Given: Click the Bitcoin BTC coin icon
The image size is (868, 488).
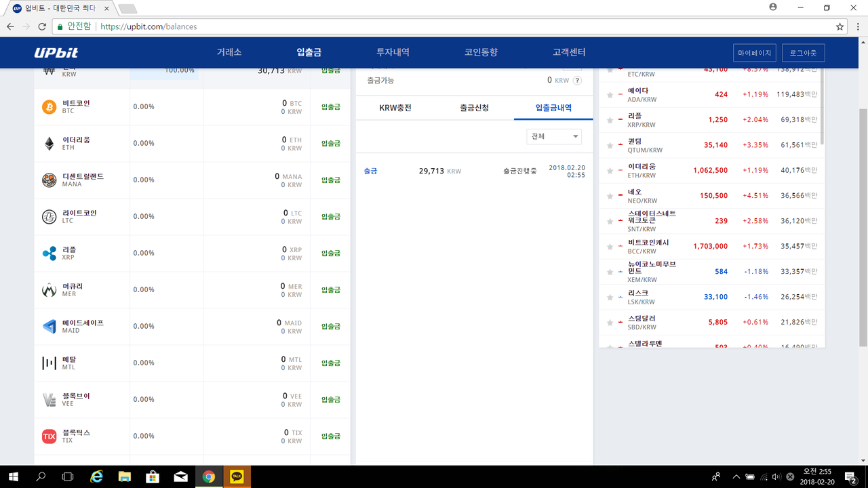Looking at the screenshot, I should click(49, 107).
